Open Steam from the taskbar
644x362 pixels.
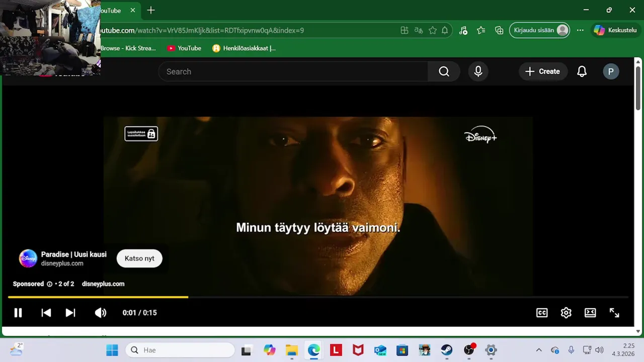pos(447,350)
